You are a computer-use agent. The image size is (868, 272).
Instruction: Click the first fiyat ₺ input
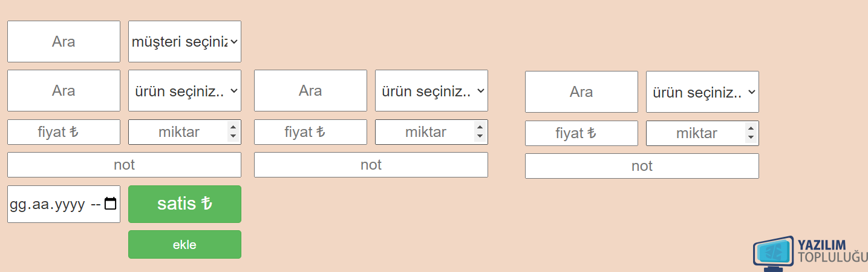tap(64, 132)
